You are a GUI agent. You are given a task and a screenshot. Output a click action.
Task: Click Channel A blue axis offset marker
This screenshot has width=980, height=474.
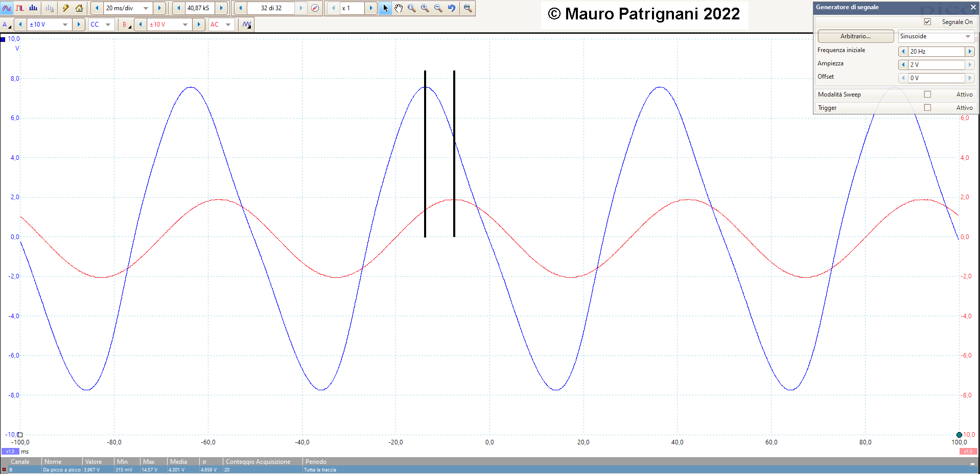(x=3, y=39)
